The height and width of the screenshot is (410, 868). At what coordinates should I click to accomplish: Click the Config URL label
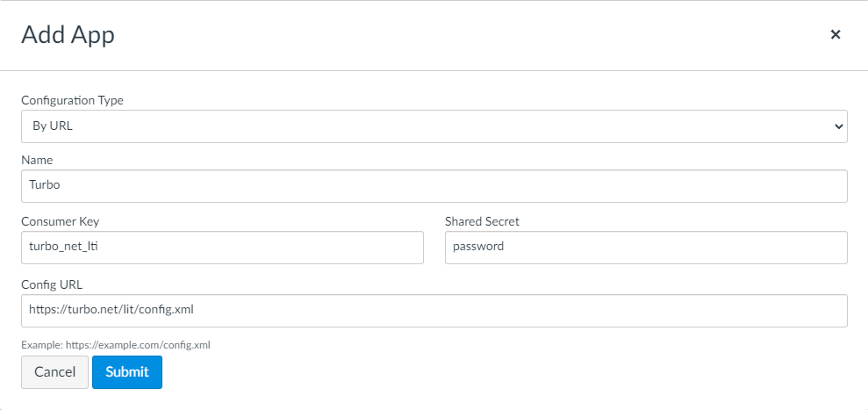tap(51, 284)
